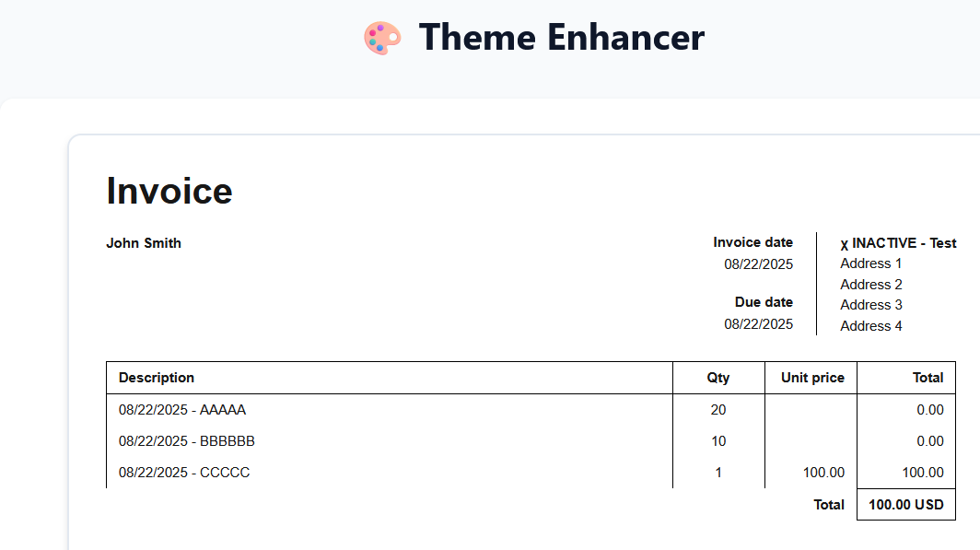980x550 pixels.
Task: Click the quantity 20 cell
Action: 718,410
